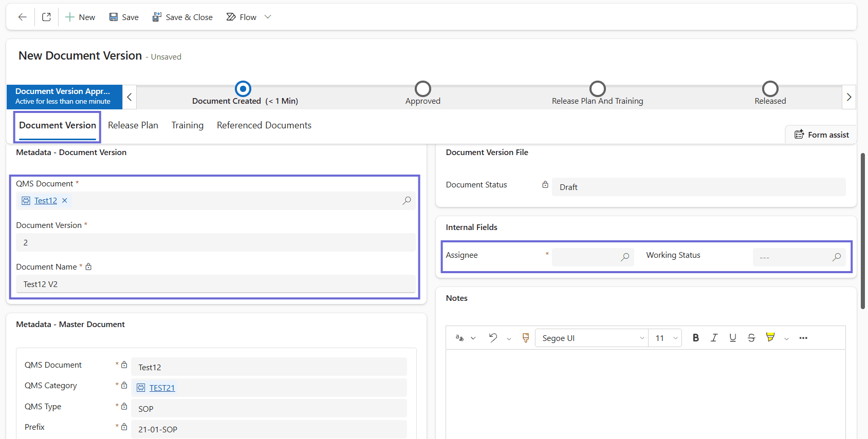
Task: Open Document Version Approval process header
Action: tap(64, 97)
